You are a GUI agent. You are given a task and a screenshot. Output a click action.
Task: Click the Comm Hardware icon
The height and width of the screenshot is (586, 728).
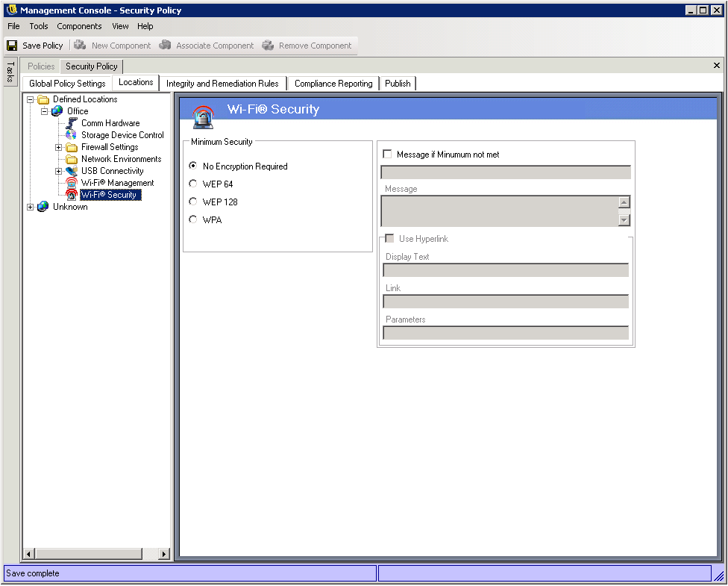[x=72, y=123]
